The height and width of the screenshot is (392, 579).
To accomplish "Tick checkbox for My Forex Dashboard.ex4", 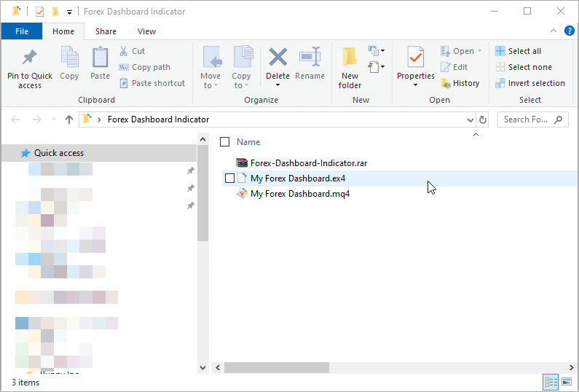I will [x=229, y=178].
